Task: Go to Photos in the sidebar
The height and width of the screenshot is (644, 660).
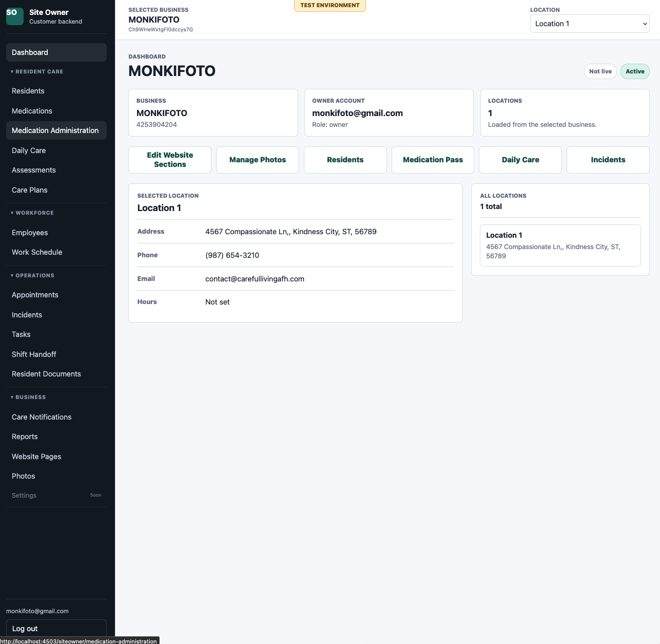Action: click(56, 476)
